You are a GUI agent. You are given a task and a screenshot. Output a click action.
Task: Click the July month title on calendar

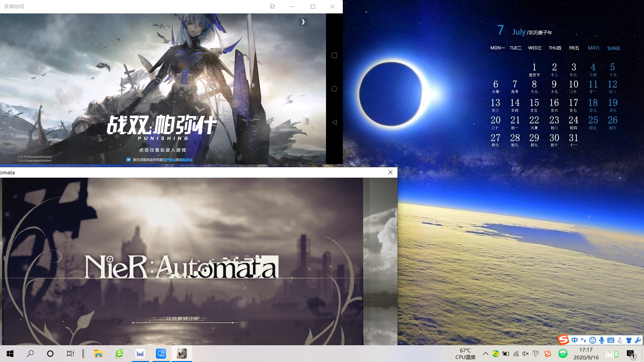click(x=519, y=32)
